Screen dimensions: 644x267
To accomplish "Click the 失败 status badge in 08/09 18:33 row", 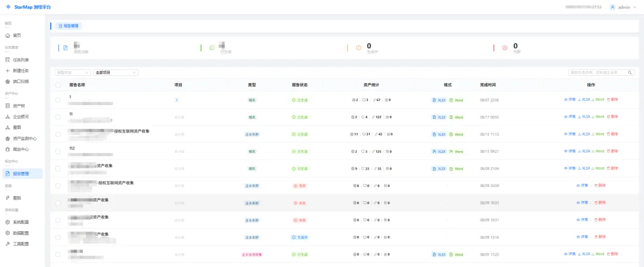I will [x=300, y=203].
